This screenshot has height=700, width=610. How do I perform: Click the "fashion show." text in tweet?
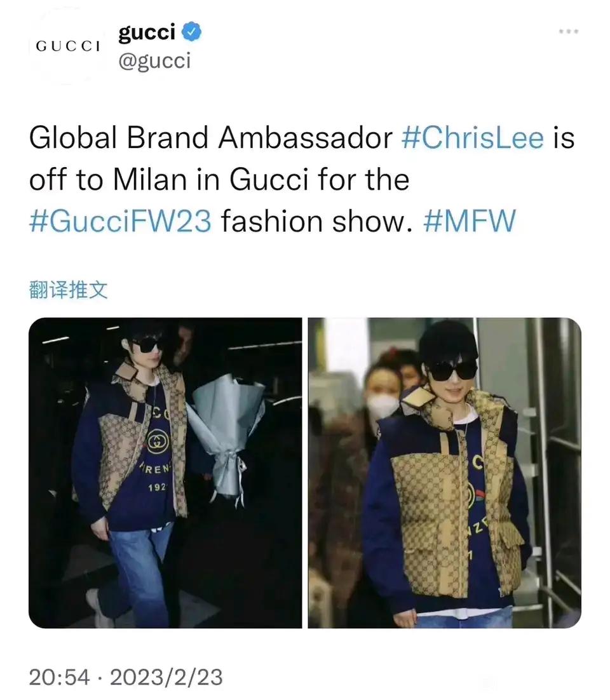point(316,221)
